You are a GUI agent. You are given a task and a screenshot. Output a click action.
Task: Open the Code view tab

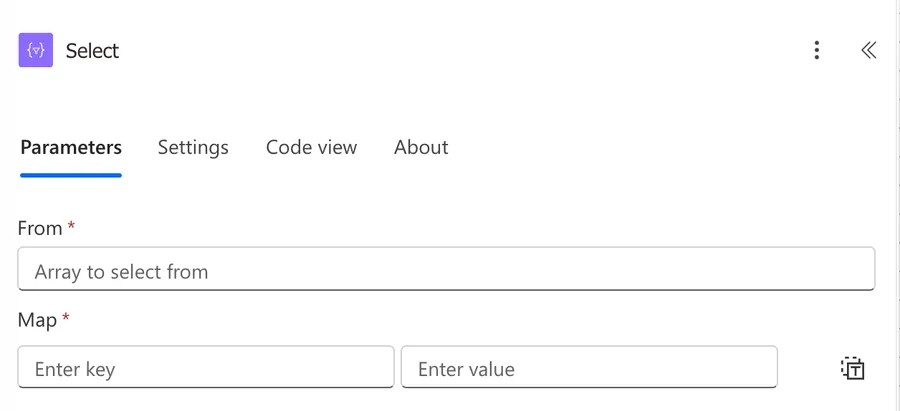(x=312, y=148)
